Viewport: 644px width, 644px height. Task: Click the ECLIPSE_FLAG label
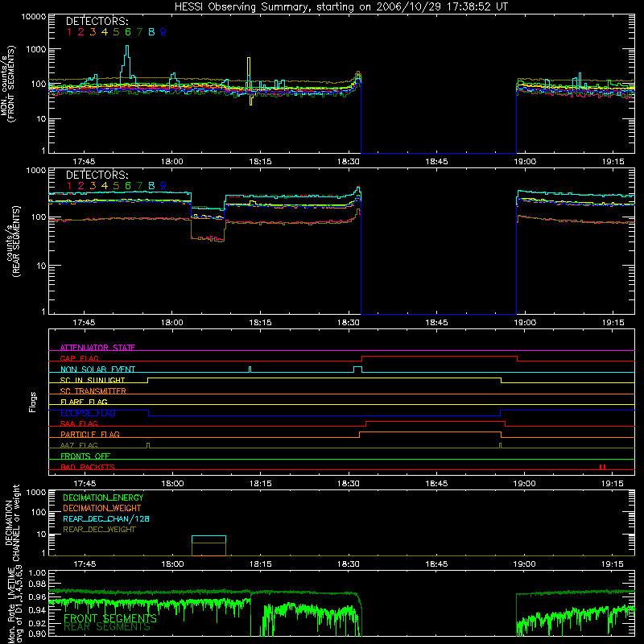tap(88, 413)
